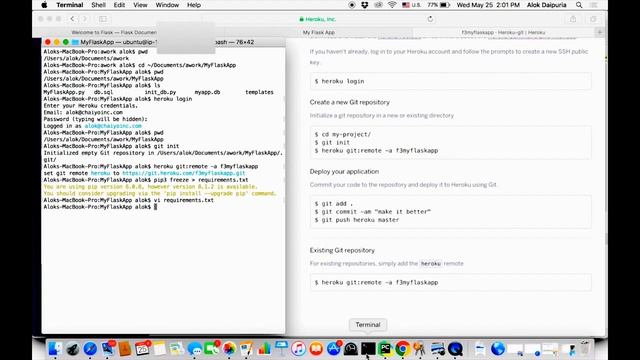The image size is (640, 360).
Task: Open the View menu
Action: point(140,5)
